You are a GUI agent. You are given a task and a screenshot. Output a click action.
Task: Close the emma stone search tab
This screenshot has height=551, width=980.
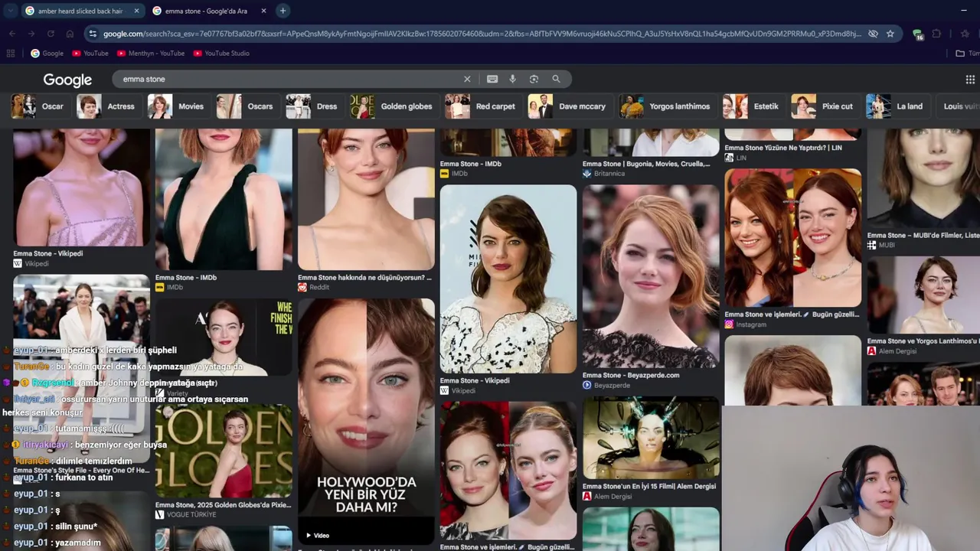pos(263,11)
